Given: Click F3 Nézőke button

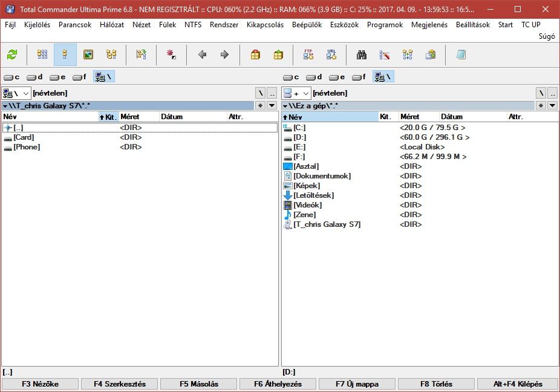Looking at the screenshot, I should coord(40,384).
